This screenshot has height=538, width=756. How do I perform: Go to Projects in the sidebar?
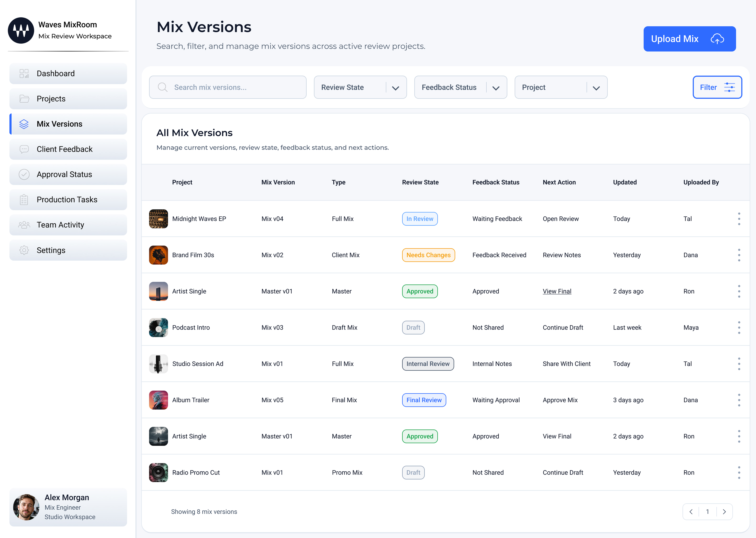68,99
